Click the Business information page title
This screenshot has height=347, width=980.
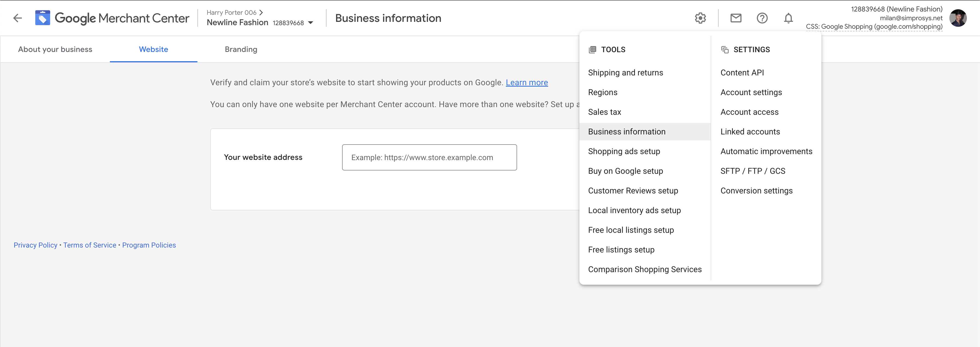tap(388, 18)
